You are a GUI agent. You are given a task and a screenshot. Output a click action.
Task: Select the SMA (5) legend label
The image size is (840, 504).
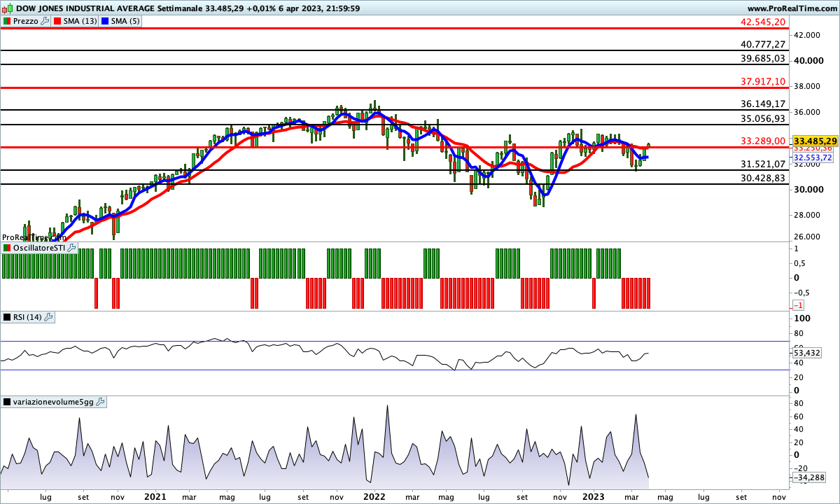(x=126, y=21)
